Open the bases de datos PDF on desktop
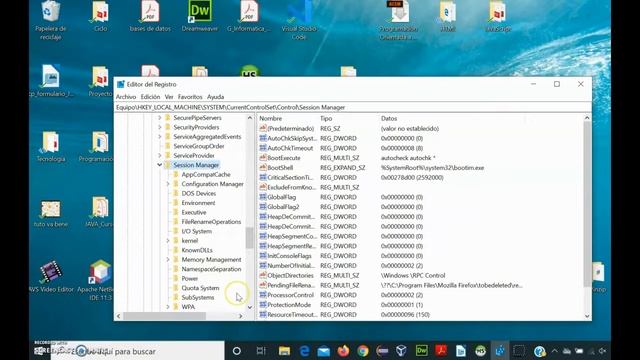This screenshot has width=640, height=360. click(150, 16)
